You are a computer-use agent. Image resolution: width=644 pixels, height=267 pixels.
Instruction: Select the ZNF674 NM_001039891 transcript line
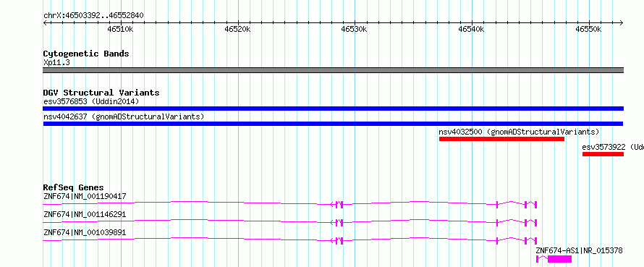pyautogui.click(x=290, y=240)
